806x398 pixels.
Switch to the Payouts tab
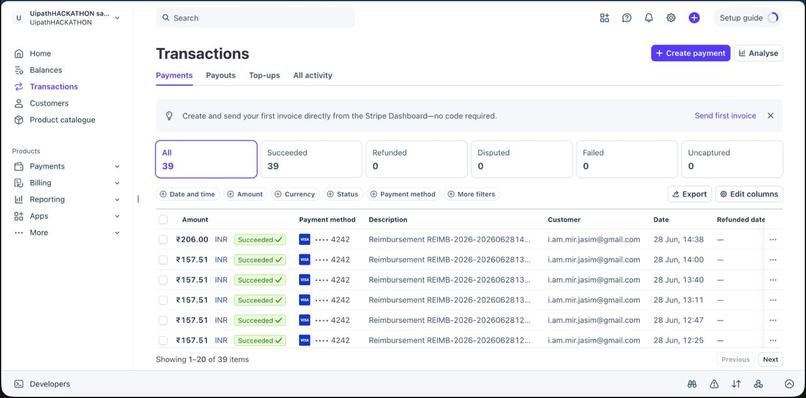[221, 76]
